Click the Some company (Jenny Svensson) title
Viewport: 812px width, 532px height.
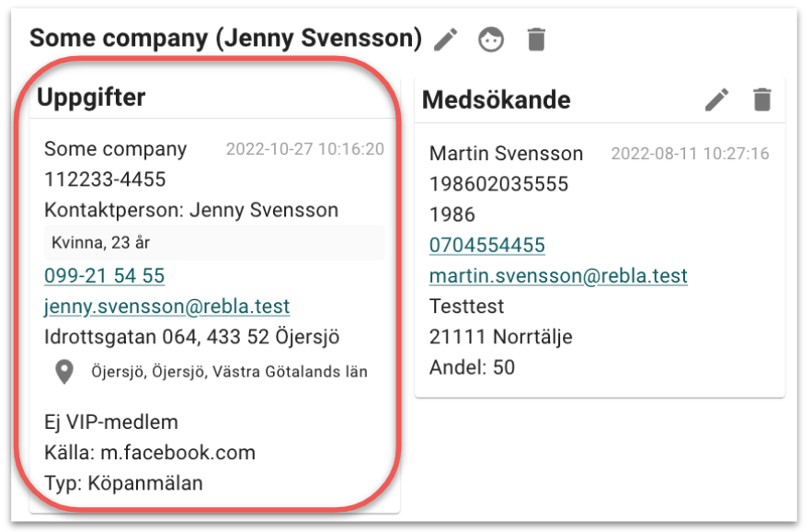225,39
